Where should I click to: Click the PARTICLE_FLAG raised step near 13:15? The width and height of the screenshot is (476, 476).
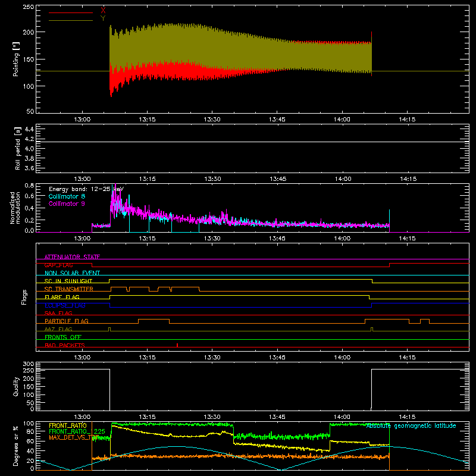tap(154, 320)
